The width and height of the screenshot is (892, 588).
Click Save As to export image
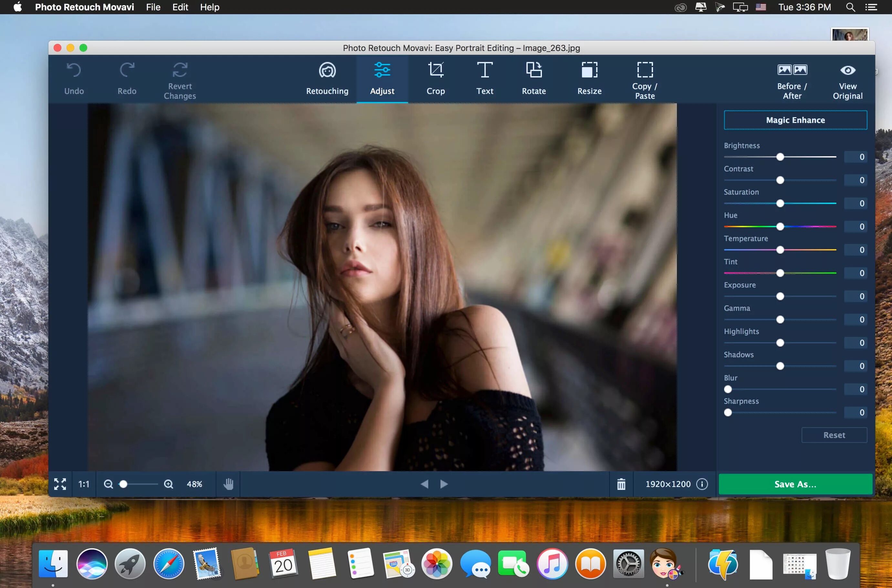(795, 484)
